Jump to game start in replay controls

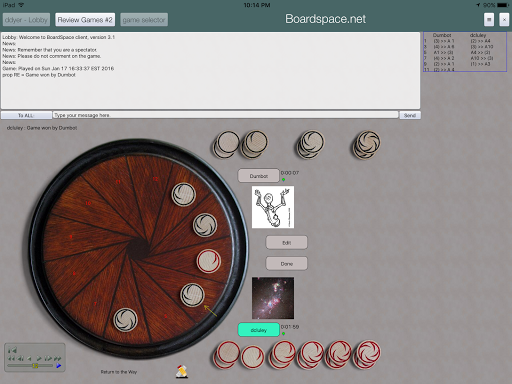tap(12, 350)
